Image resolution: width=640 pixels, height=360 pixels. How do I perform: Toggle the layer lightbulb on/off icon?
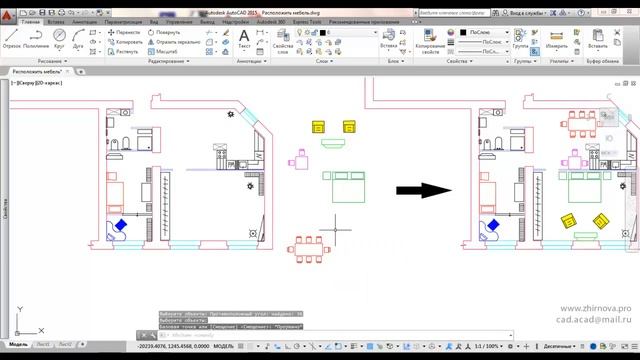coord(299,32)
